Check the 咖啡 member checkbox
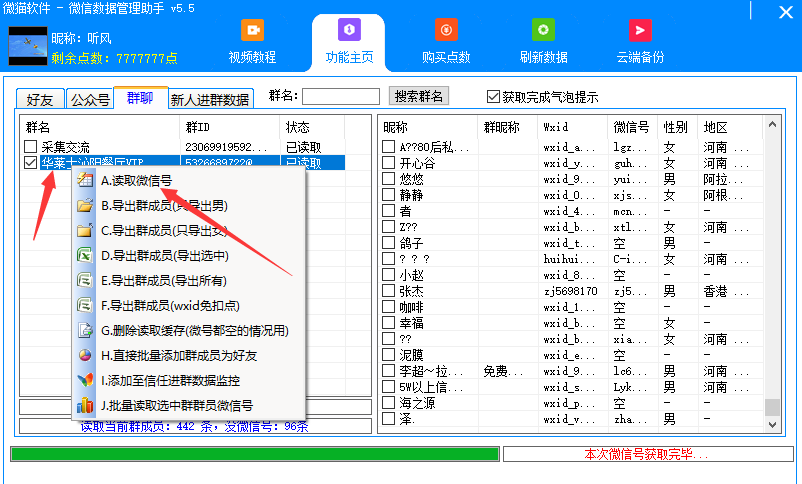 pyautogui.click(x=389, y=307)
